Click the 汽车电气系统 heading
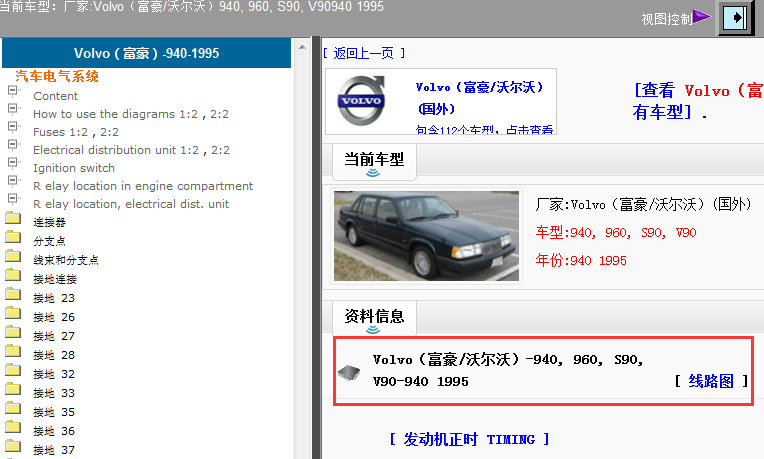Image resolution: width=764 pixels, height=459 pixels. pyautogui.click(x=57, y=76)
